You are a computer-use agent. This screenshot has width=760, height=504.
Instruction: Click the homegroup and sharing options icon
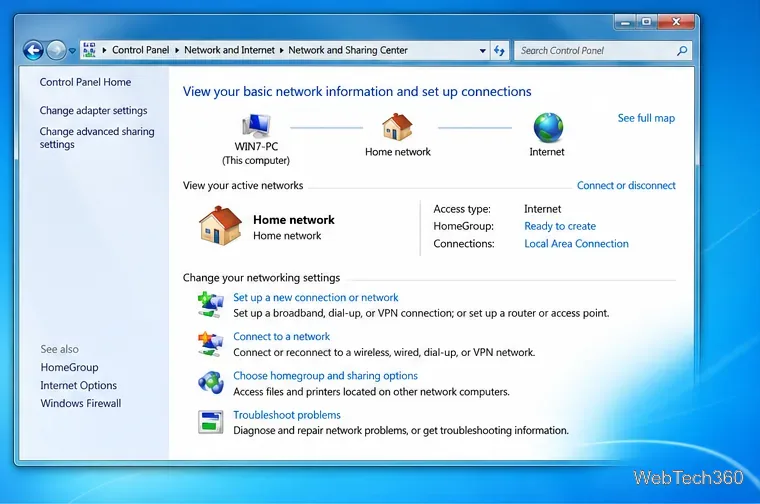coord(210,383)
